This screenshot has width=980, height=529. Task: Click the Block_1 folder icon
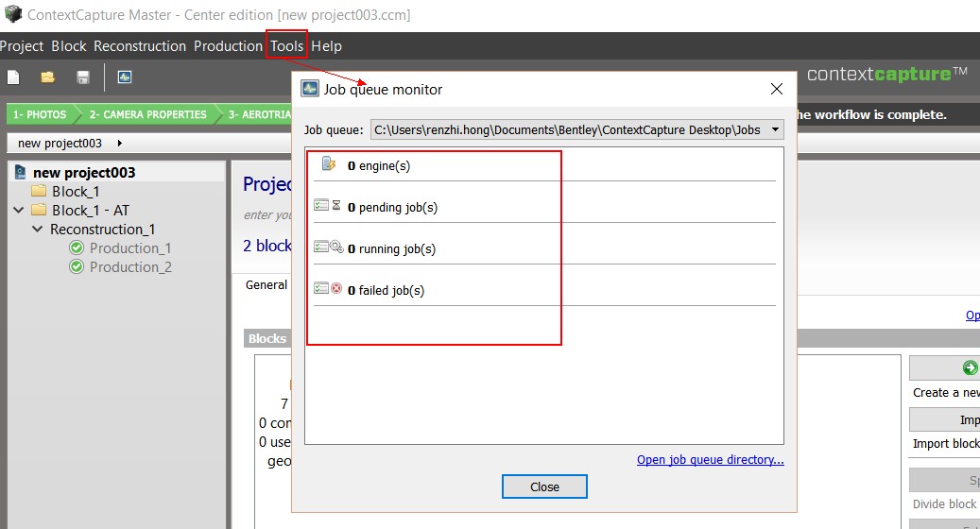(x=39, y=191)
